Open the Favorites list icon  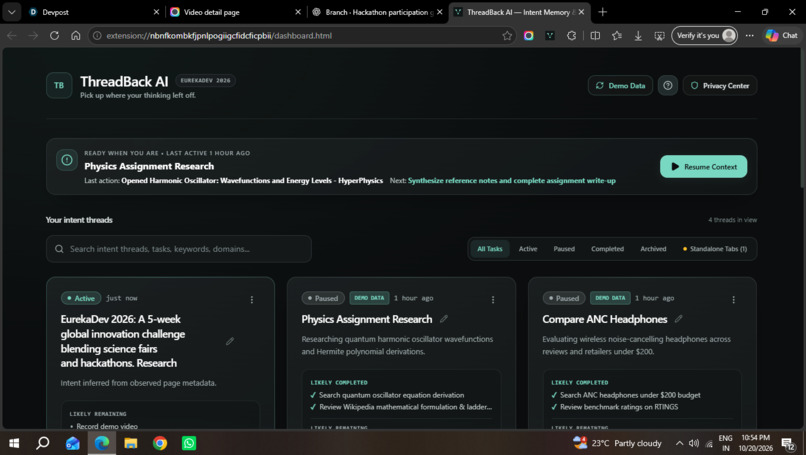pyautogui.click(x=617, y=35)
